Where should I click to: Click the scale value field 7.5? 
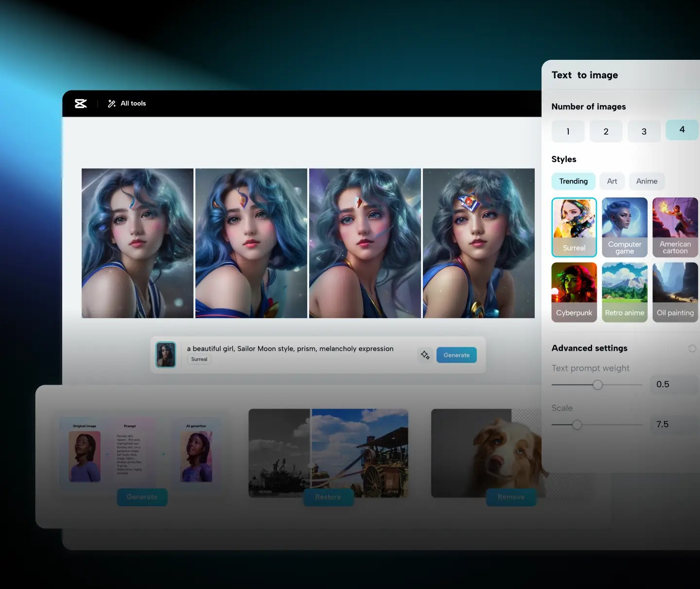pos(674,424)
